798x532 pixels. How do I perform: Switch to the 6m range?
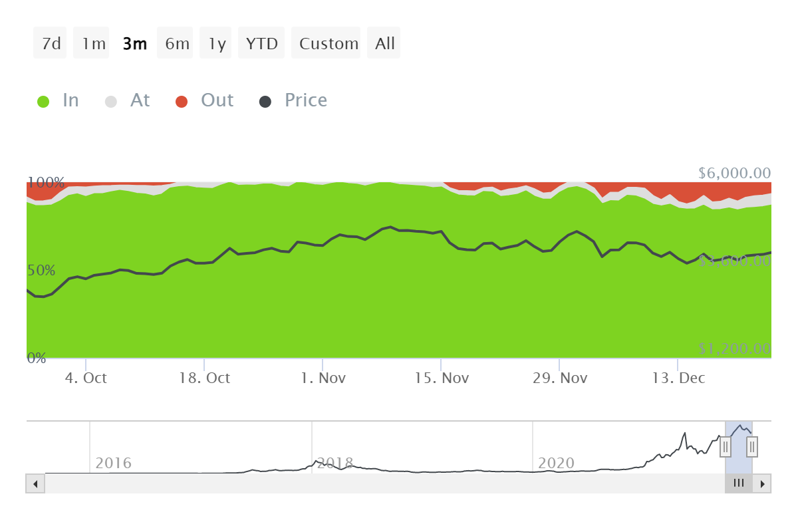(x=177, y=44)
